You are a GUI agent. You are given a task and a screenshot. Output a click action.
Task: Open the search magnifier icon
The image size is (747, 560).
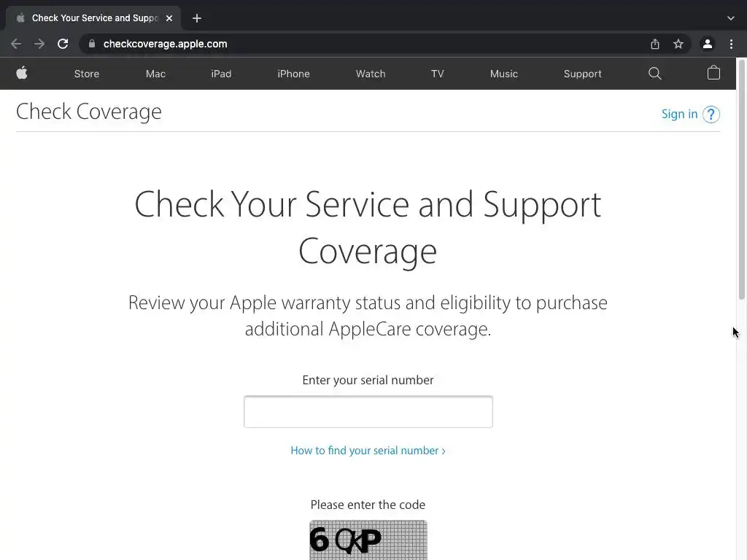click(x=655, y=74)
